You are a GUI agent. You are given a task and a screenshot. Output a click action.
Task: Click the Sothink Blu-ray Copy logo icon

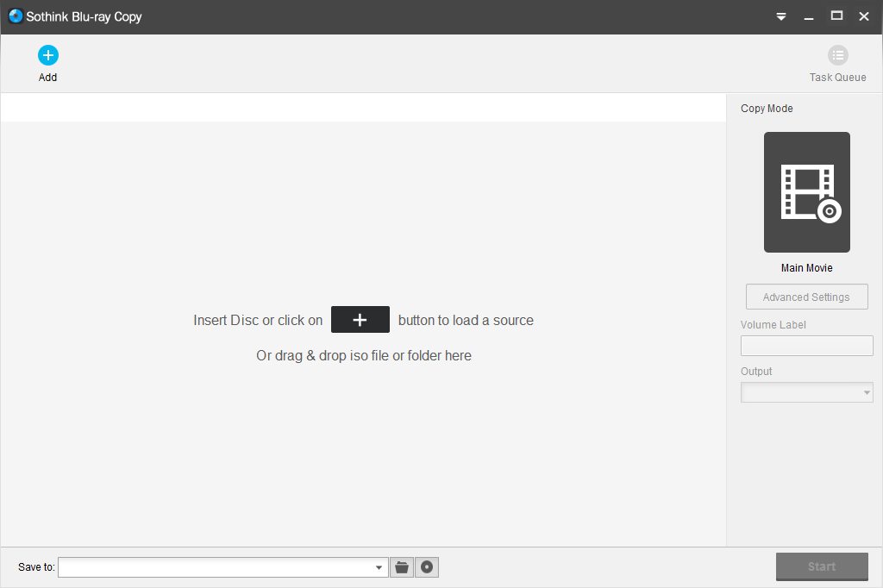tap(15, 16)
